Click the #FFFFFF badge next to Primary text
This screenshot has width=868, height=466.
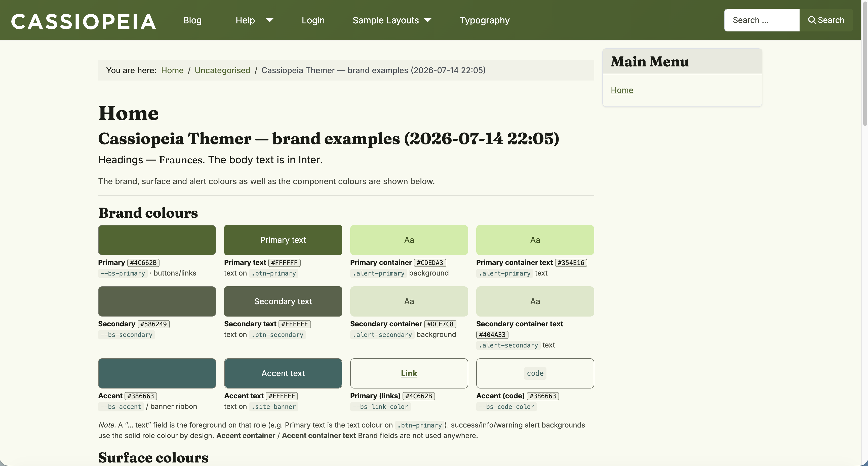coord(284,262)
